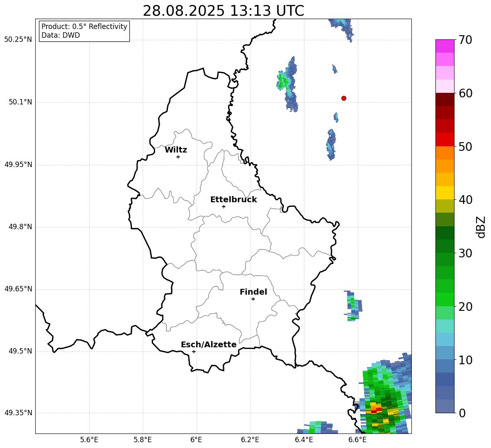Click the 6°E longitude label
The image size is (491, 448).
pyautogui.click(x=196, y=440)
